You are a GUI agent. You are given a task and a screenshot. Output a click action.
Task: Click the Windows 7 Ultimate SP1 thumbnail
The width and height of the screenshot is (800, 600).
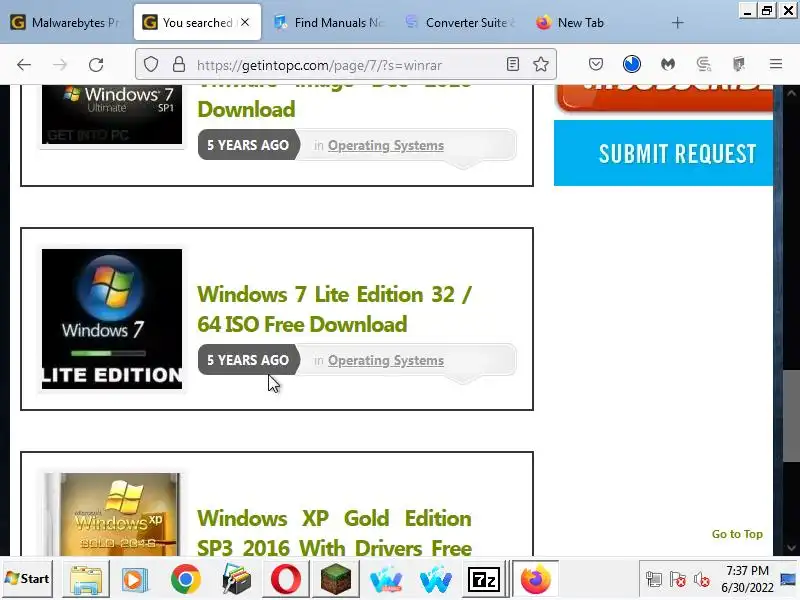(x=112, y=115)
